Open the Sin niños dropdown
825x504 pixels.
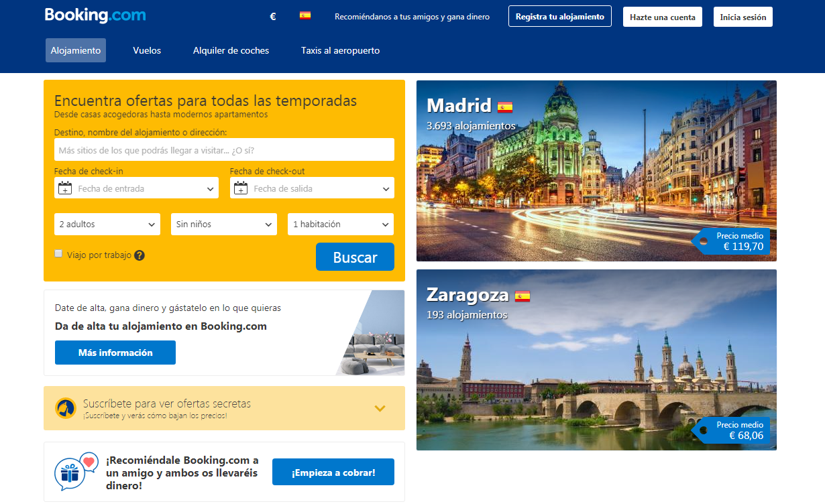[x=224, y=225]
